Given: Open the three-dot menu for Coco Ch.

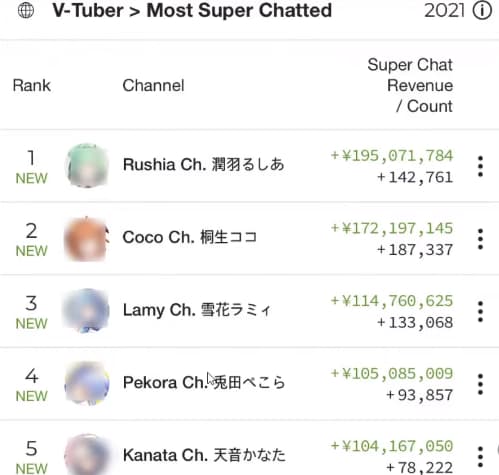Looking at the screenshot, I should (x=480, y=239).
